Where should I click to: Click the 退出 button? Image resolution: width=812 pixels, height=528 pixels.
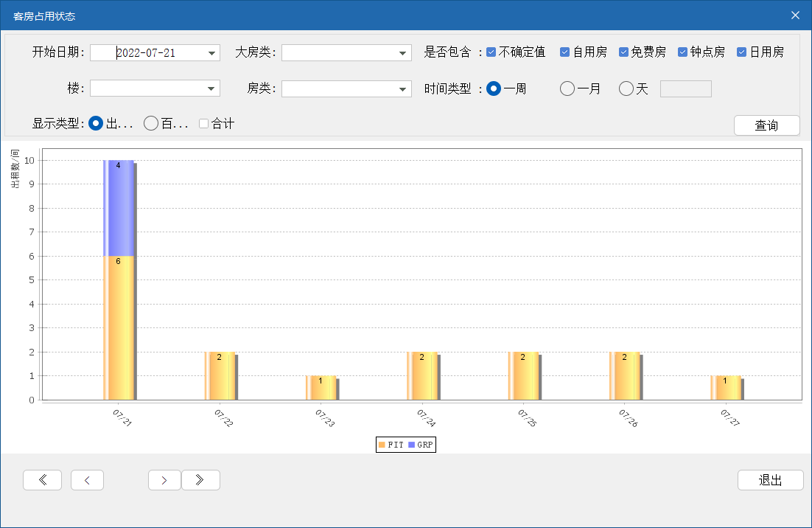[x=770, y=480]
